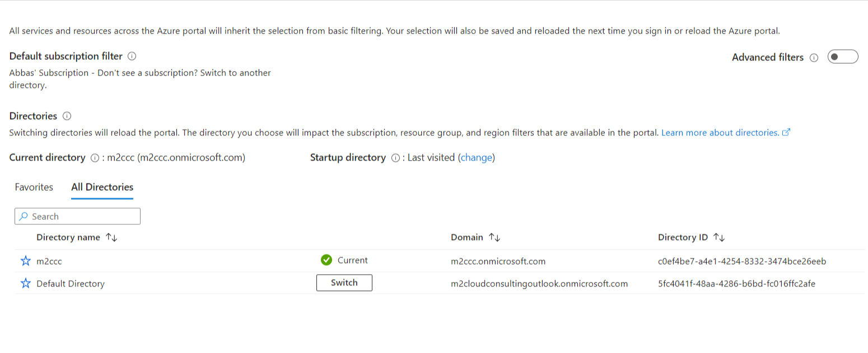This screenshot has height=353, width=868.
Task: Sort by Domain column arrows
Action: 494,238
